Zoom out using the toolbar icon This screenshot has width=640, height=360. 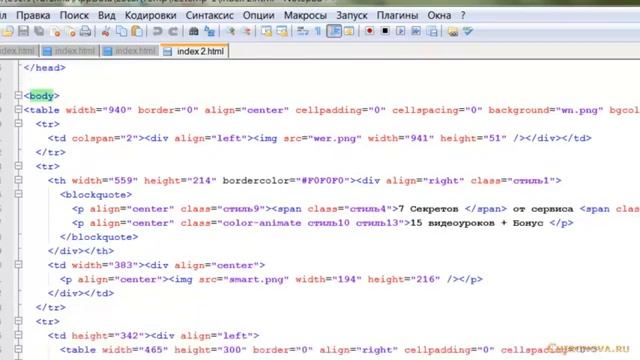(x=246, y=31)
